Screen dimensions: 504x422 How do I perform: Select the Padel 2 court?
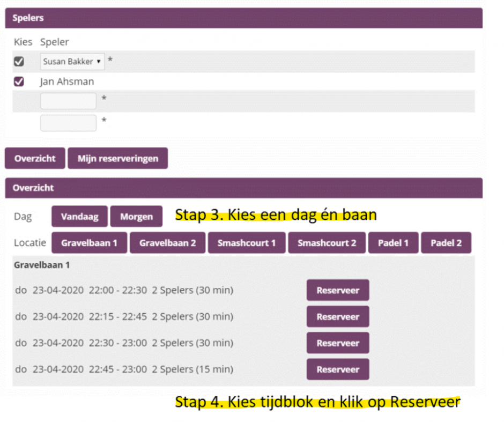pos(446,242)
